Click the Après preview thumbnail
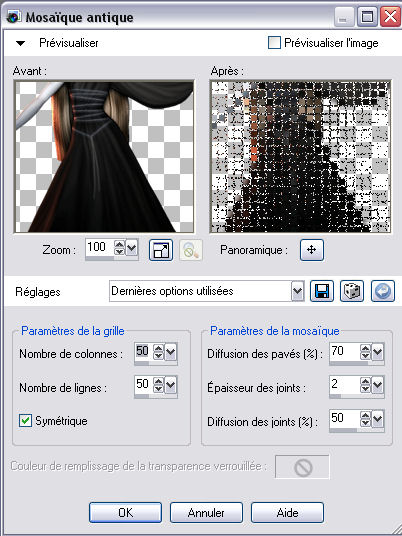This screenshot has width=402, height=536. (x=300, y=157)
